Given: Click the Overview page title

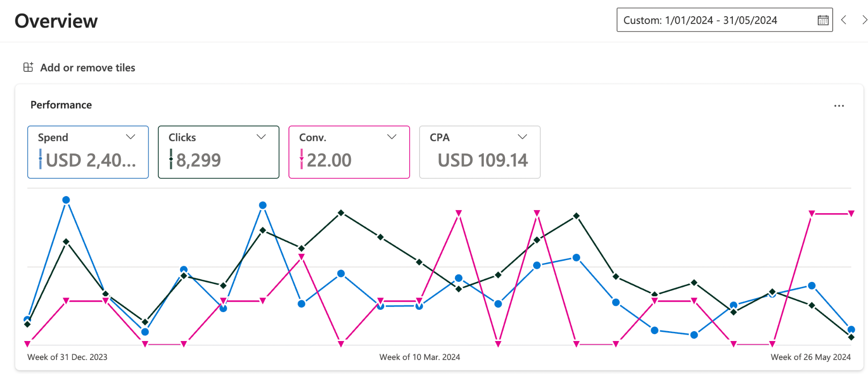Looking at the screenshot, I should [56, 21].
